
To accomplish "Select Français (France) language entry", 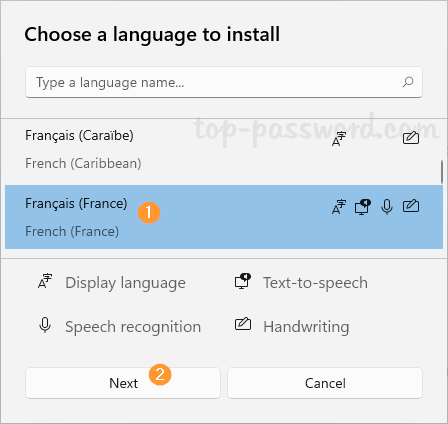I will (224, 217).
